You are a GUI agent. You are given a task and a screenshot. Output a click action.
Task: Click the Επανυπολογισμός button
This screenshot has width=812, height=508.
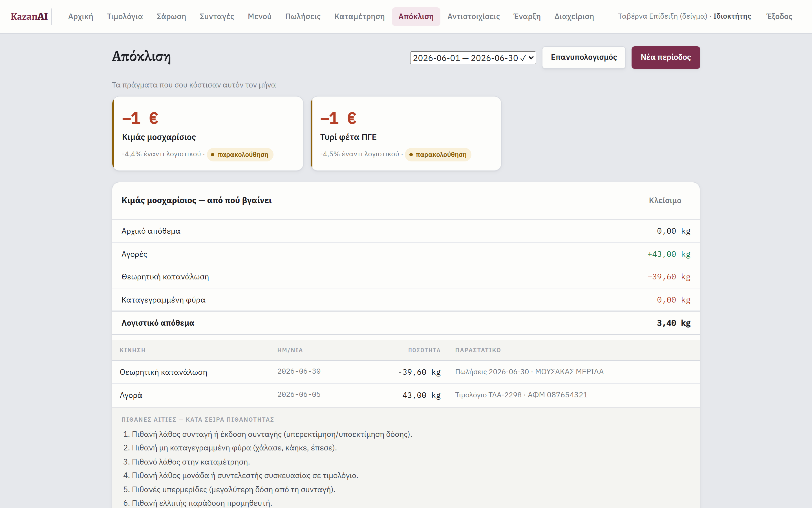point(584,58)
